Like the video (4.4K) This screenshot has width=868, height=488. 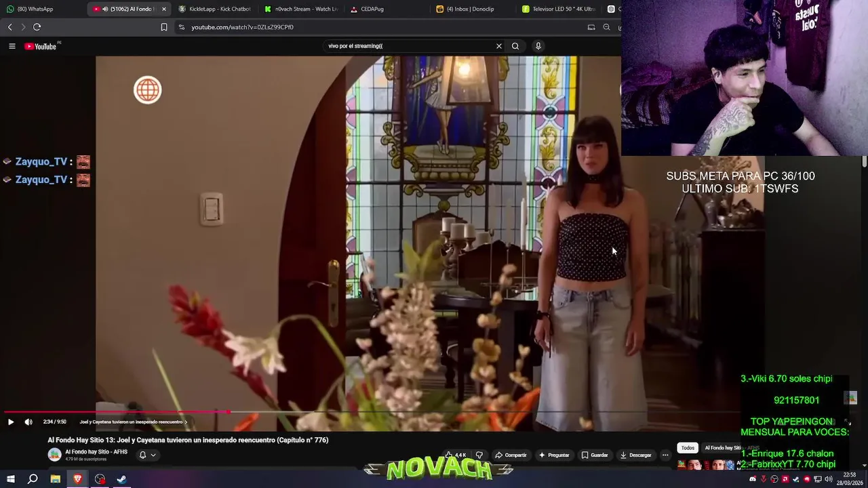[456, 455]
